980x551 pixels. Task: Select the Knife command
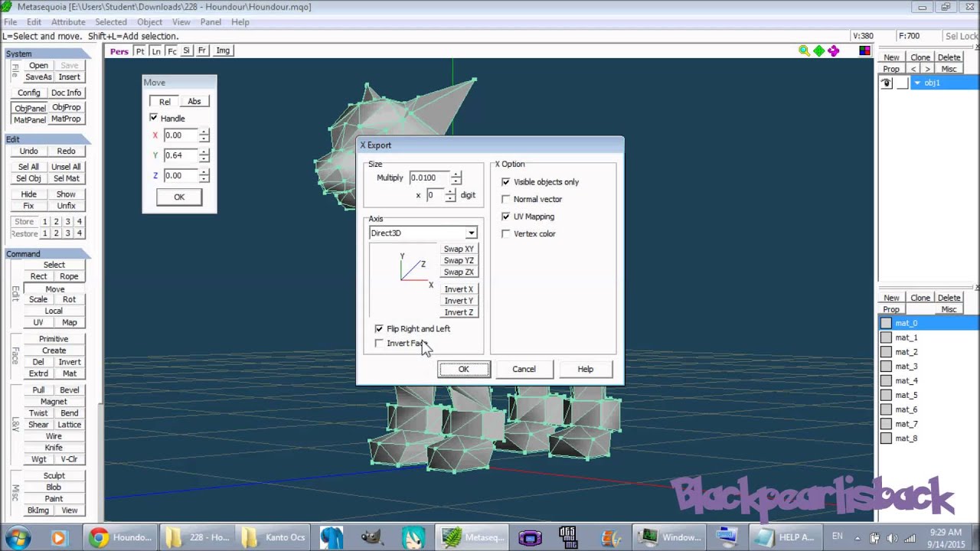click(x=54, y=448)
